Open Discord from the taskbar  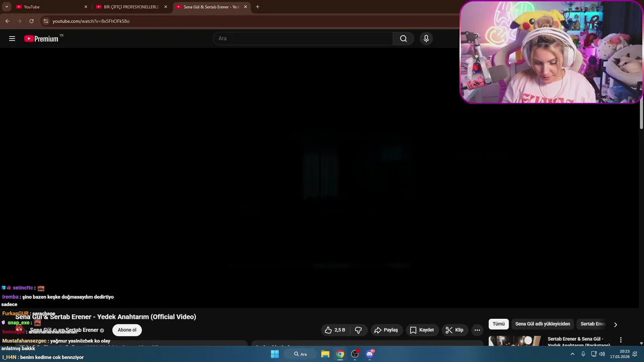click(x=370, y=354)
